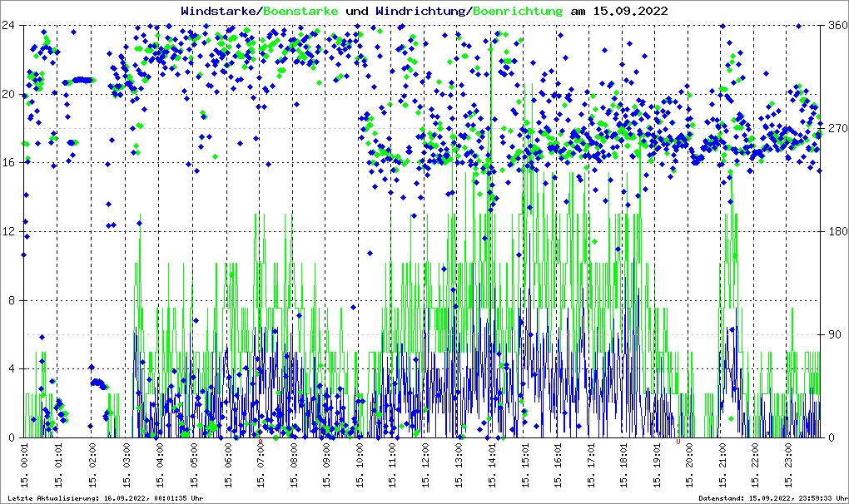The height and width of the screenshot is (504, 849).
Task: Click the left axis value 12
Action: pos(10,231)
